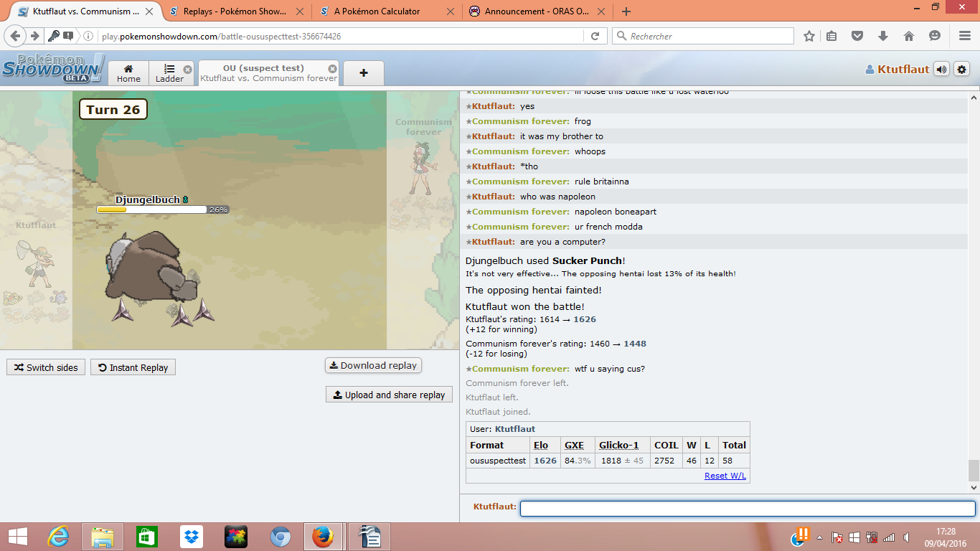
Task: Click 'Ktutflaut won the battle!' message
Action: point(525,307)
